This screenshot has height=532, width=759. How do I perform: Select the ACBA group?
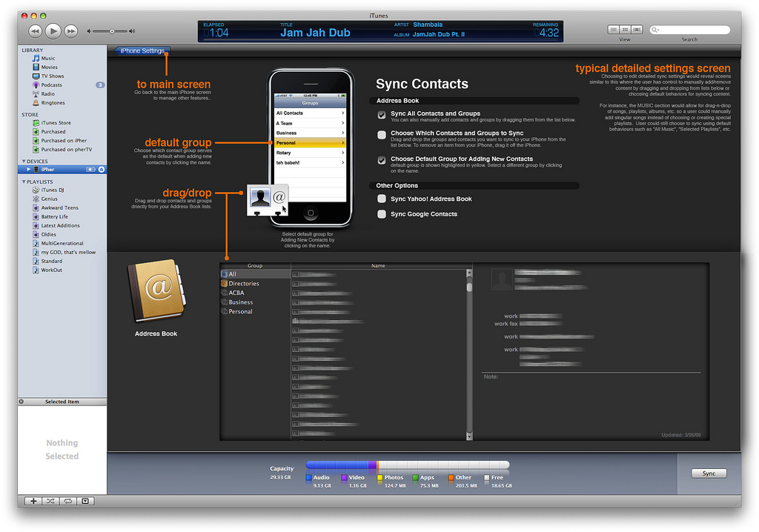click(255, 293)
